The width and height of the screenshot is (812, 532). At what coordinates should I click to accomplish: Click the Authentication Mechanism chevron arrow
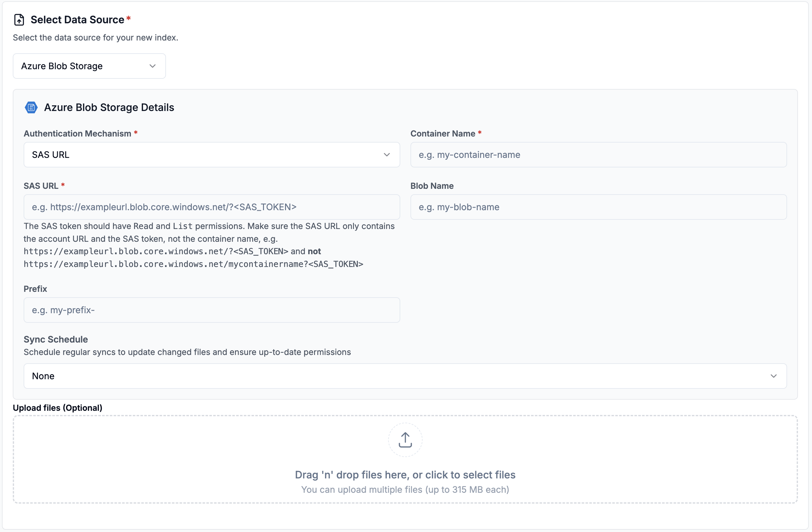(x=387, y=155)
